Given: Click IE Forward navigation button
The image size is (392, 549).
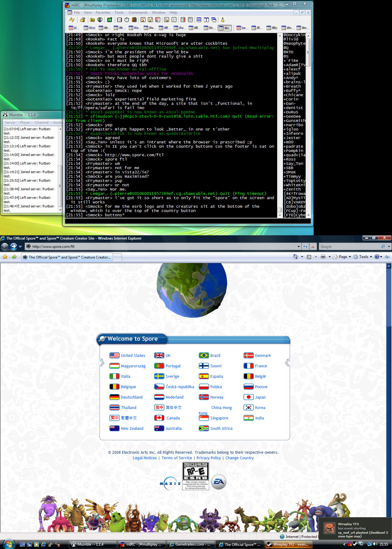Looking at the screenshot, I should pyautogui.click(x=13, y=246).
